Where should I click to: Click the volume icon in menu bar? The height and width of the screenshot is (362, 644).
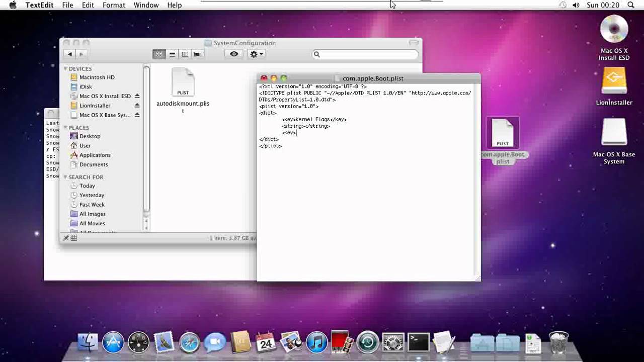coord(576,5)
